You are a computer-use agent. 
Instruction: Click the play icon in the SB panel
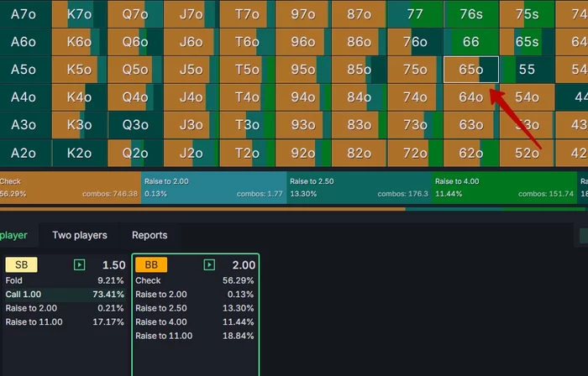79,264
